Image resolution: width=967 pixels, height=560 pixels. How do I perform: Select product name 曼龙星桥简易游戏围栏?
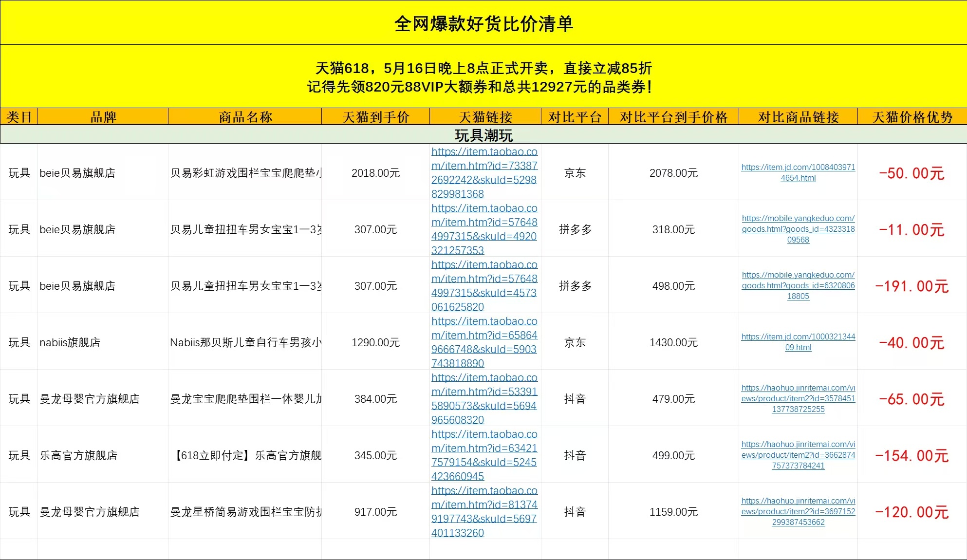click(x=245, y=512)
